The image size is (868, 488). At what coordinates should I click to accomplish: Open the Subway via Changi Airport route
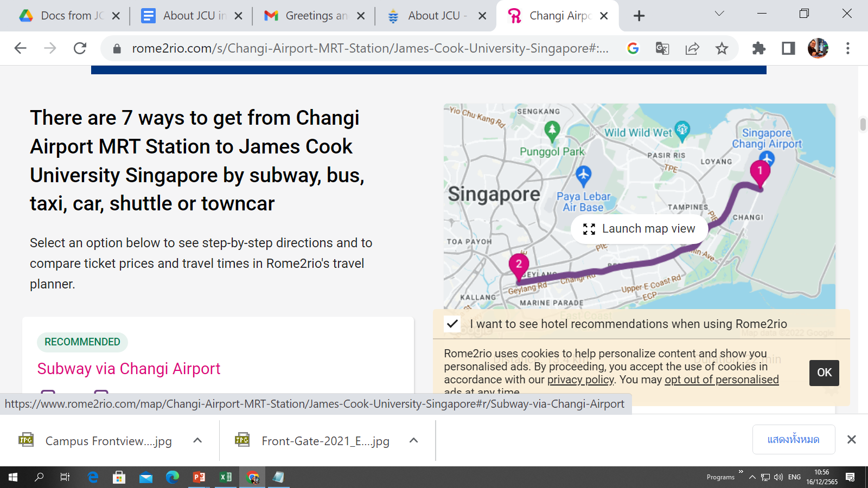tap(129, 369)
